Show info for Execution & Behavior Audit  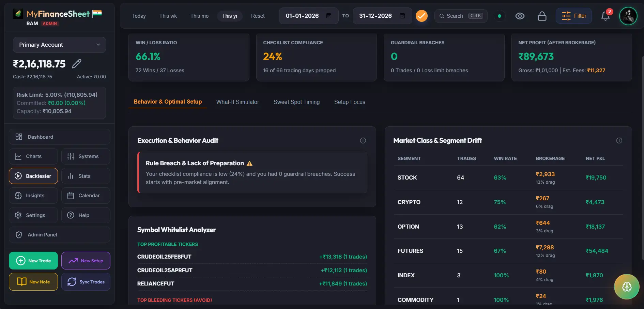click(363, 140)
